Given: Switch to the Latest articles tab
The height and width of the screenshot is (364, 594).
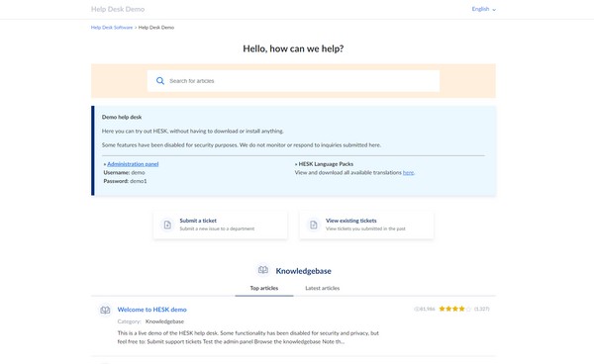Looking at the screenshot, I should [x=323, y=288].
